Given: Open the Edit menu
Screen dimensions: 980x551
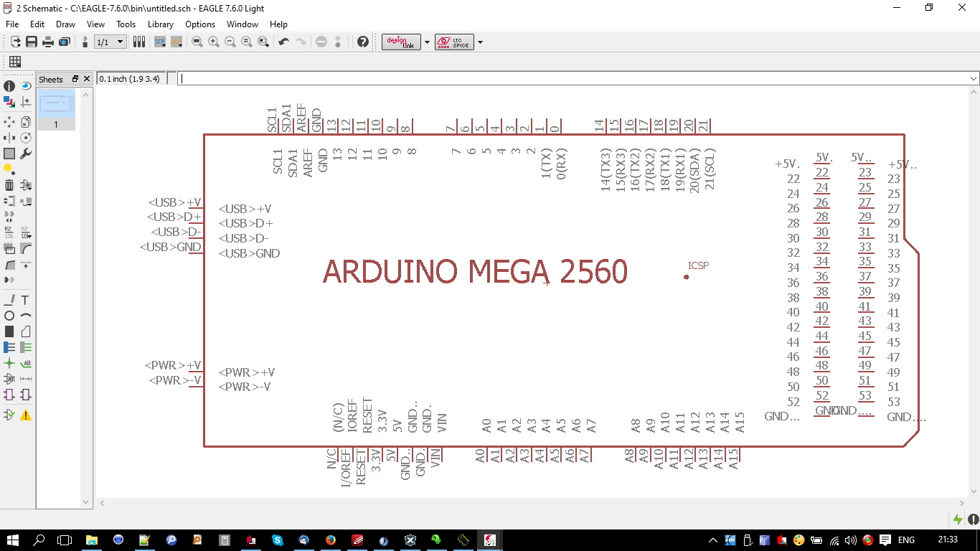Looking at the screenshot, I should (x=37, y=24).
